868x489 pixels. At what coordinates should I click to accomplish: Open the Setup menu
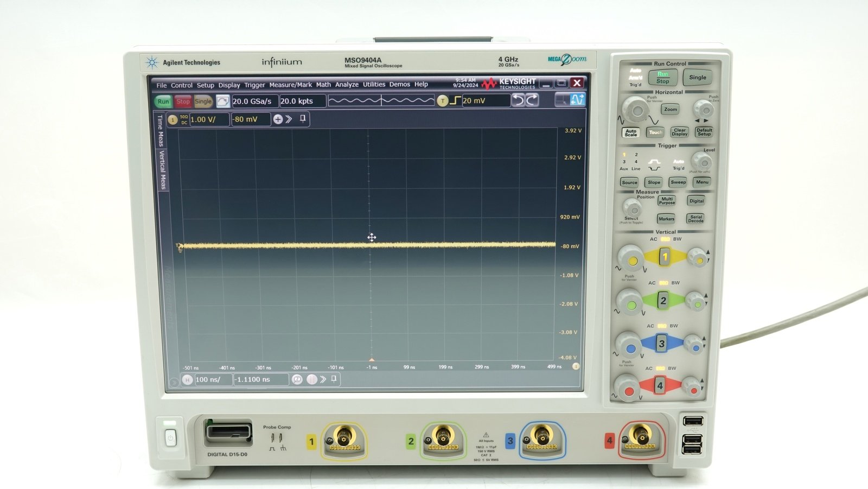pos(206,85)
